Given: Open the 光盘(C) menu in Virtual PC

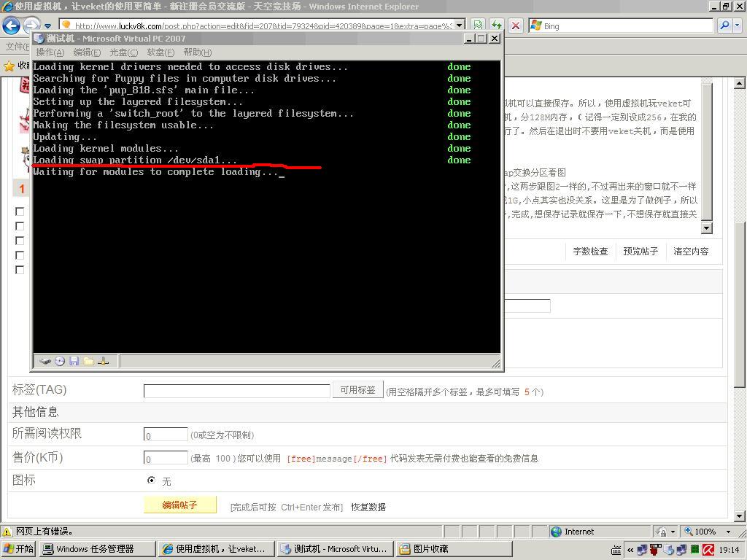Looking at the screenshot, I should (x=124, y=52).
